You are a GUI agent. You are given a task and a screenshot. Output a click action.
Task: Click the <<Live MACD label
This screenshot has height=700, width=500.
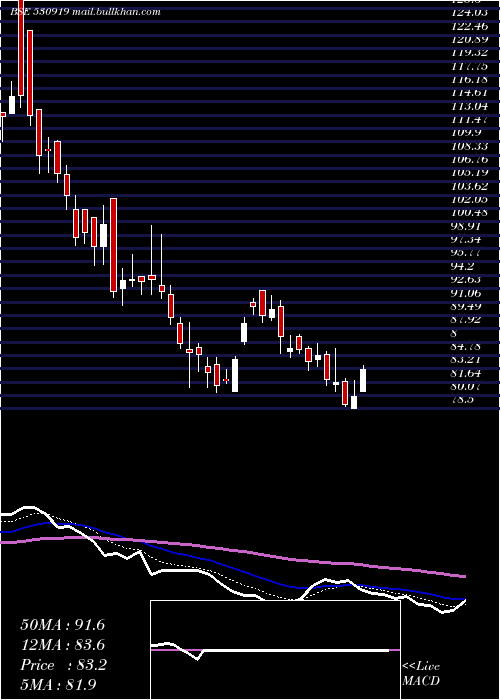(421, 674)
